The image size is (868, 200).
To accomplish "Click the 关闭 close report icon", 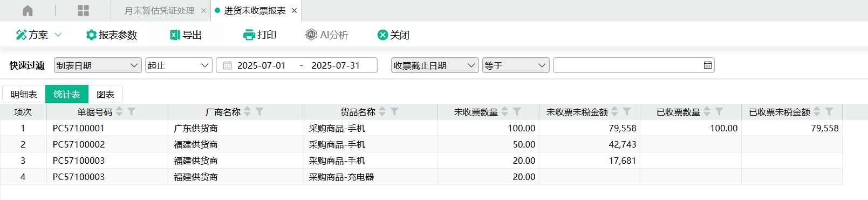I will (382, 35).
